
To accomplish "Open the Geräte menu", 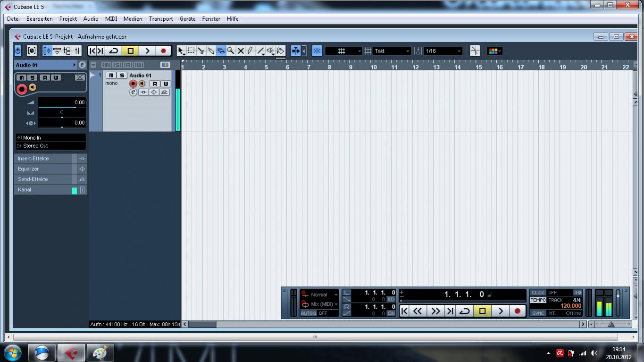I will click(187, 19).
